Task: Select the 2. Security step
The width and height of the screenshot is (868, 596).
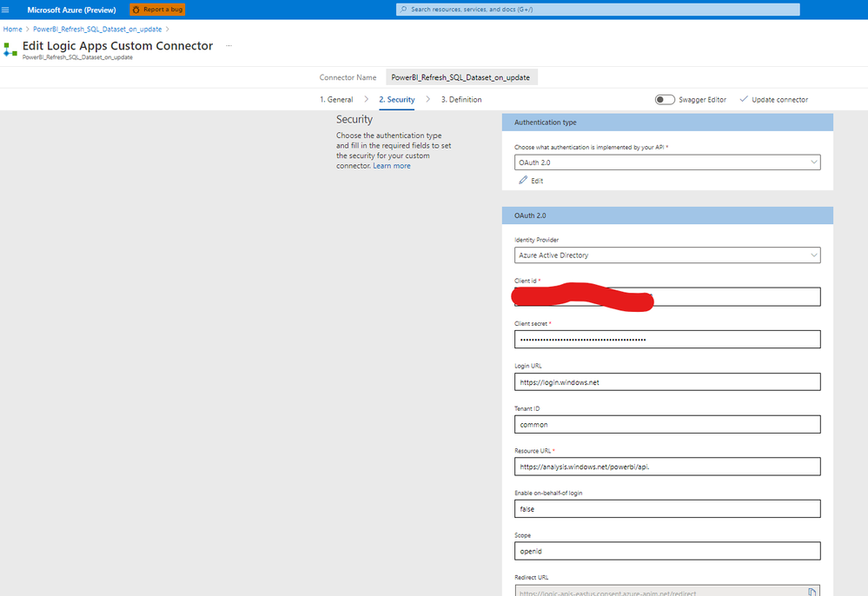Action: [x=397, y=100]
